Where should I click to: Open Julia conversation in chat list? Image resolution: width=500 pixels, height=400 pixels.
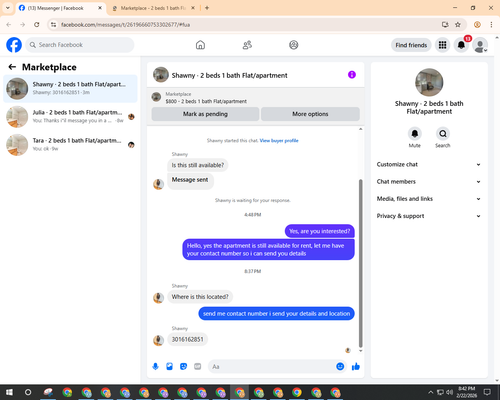pyautogui.click(x=70, y=117)
